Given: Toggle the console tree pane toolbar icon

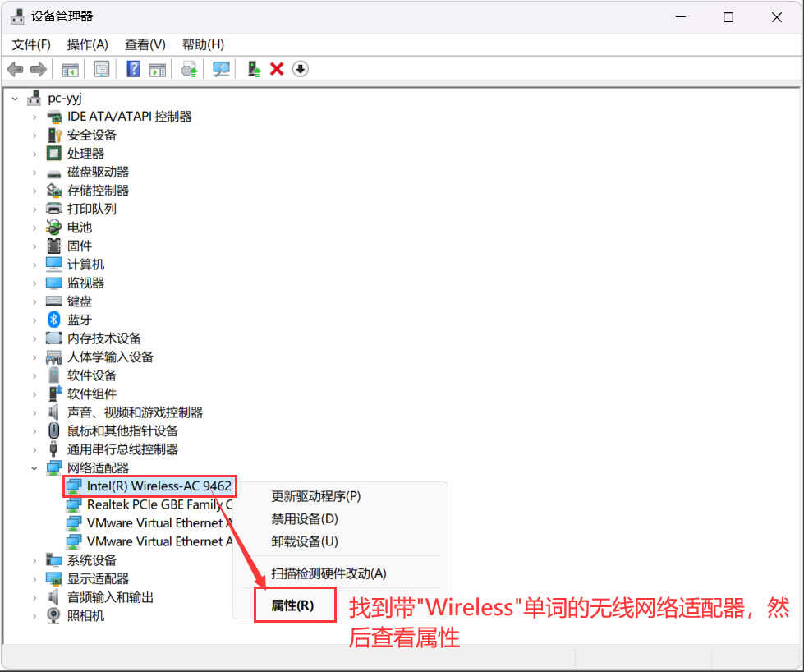Looking at the screenshot, I should click(70, 69).
